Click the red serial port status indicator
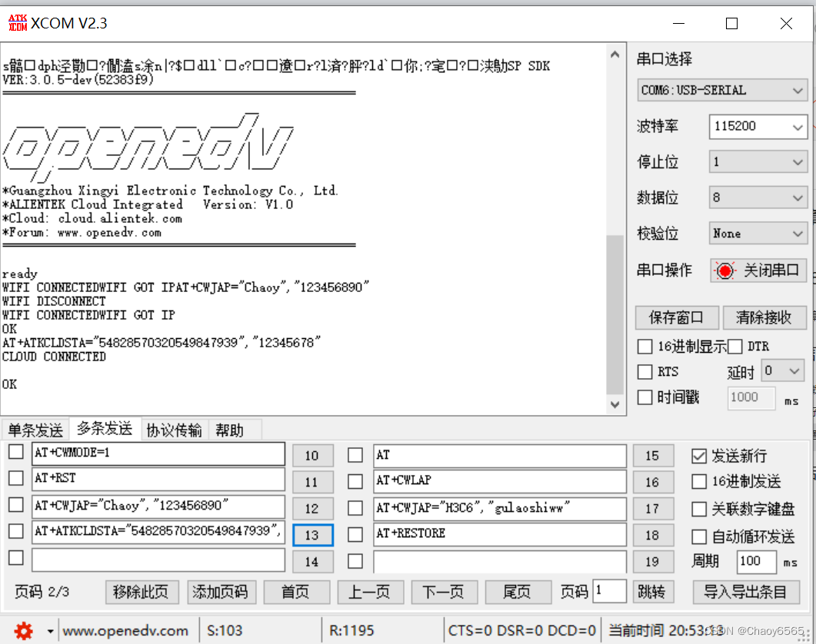Image resolution: width=816 pixels, height=644 pixels. [725, 271]
